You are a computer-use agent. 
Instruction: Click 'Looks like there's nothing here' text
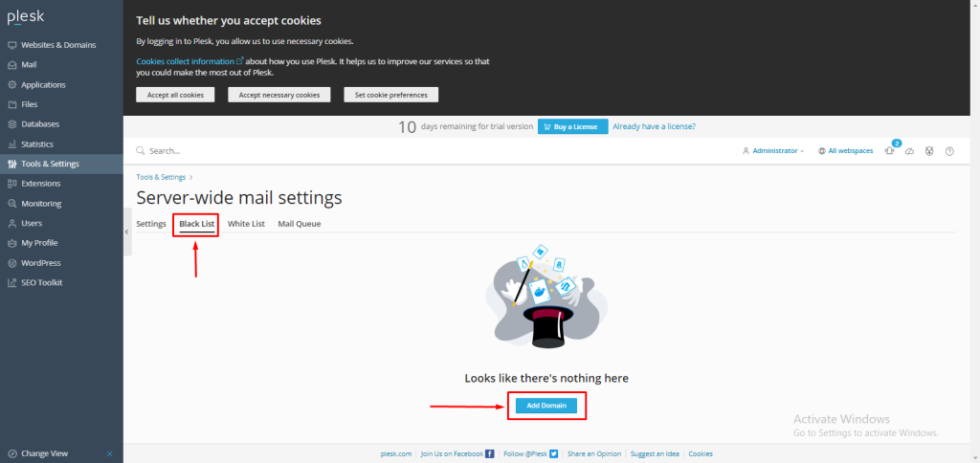[x=546, y=378]
